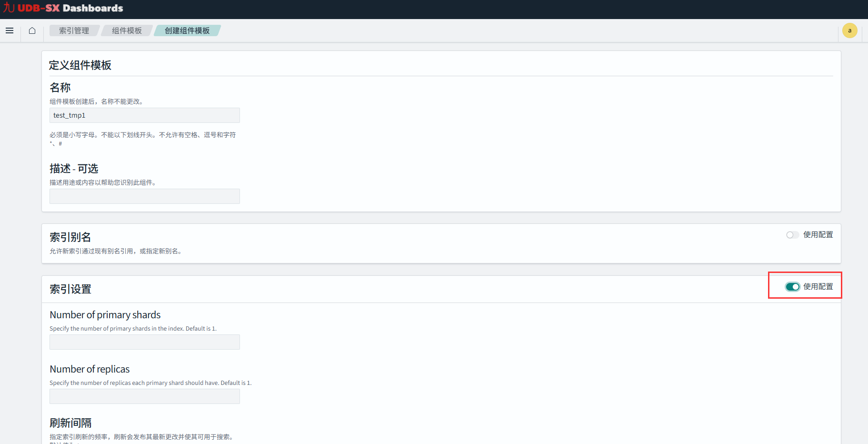Viewport: 868px width, 444px height.
Task: Enable the 索引别名 configuration toggle
Action: point(792,235)
